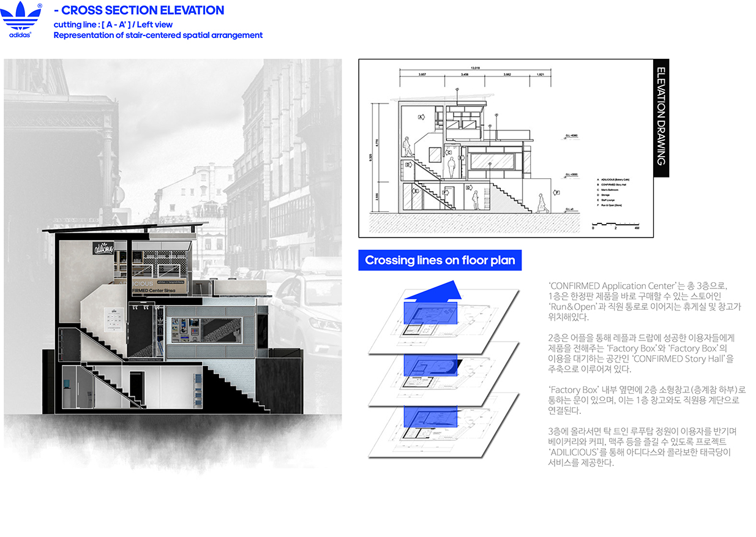Image resolution: width=756 pixels, height=537 pixels.
Task: Click the '3.458' dimension value
Action: pyautogui.click(x=465, y=75)
